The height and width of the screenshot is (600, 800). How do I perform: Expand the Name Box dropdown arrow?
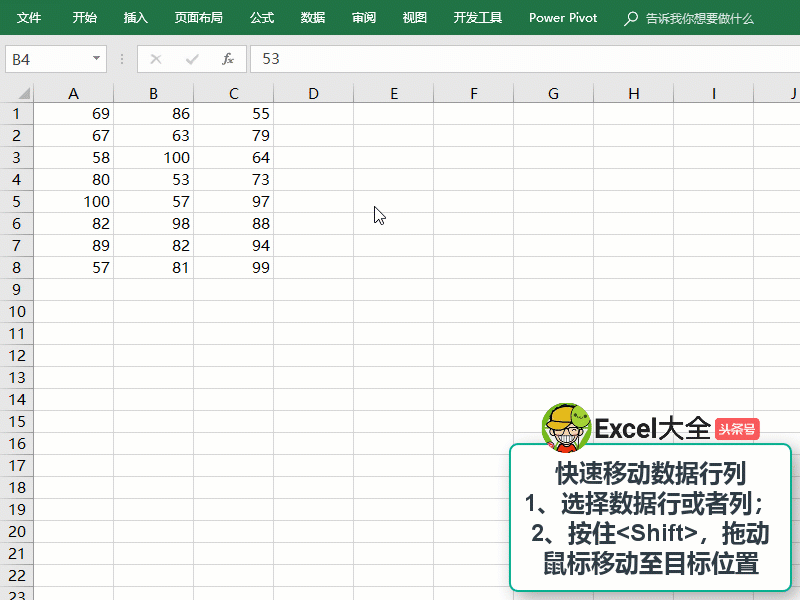pyautogui.click(x=96, y=59)
